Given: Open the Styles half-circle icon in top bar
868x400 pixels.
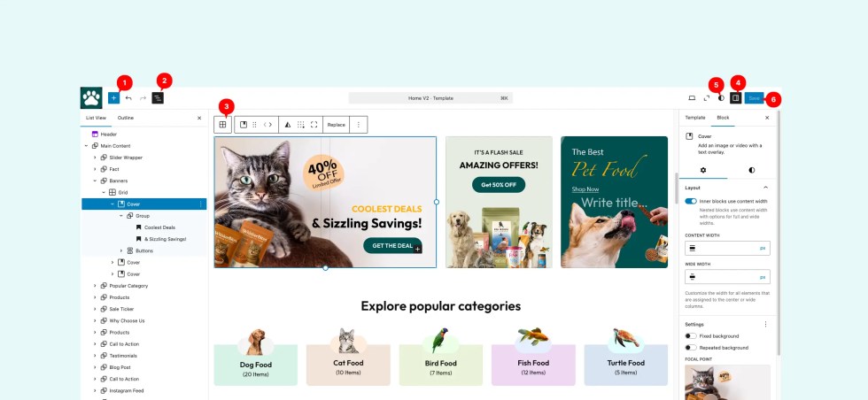Looking at the screenshot, I should pos(721,98).
